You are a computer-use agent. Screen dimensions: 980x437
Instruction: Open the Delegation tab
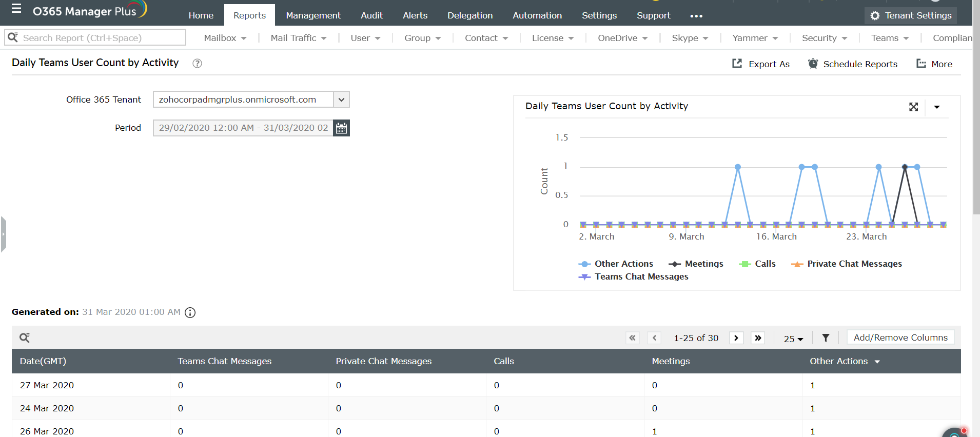point(470,15)
